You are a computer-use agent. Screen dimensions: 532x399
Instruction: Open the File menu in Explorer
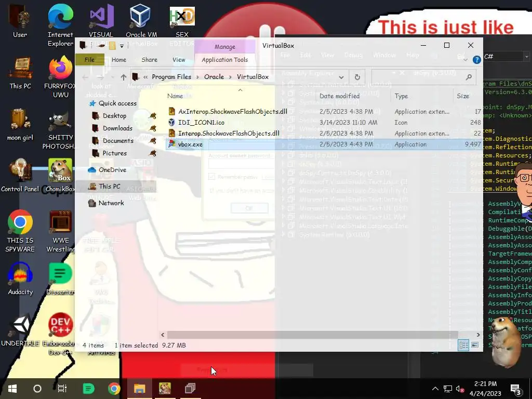(89, 60)
